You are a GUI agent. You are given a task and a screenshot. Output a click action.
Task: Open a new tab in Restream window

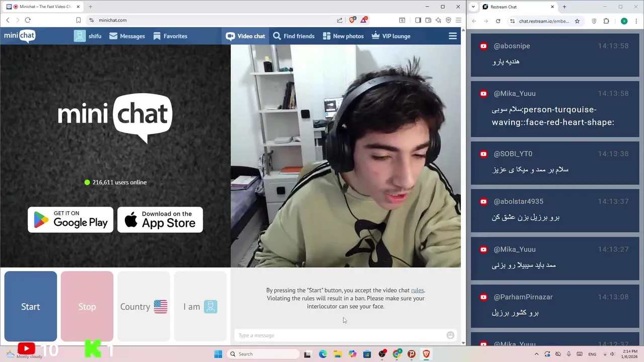(x=565, y=7)
